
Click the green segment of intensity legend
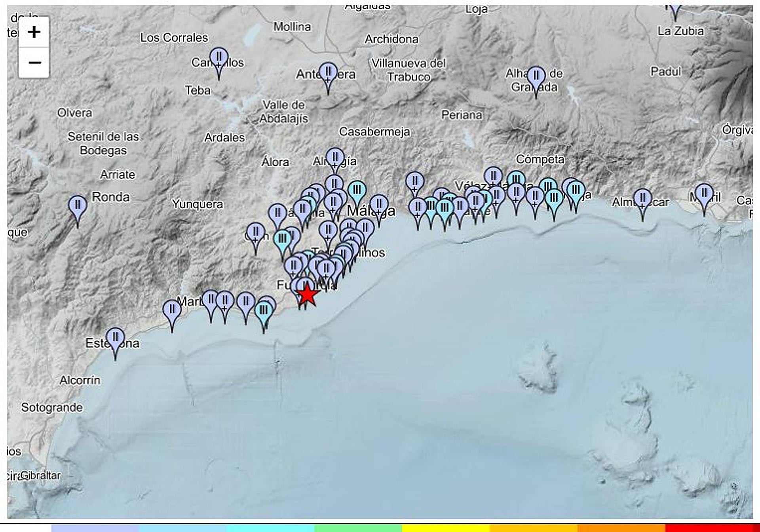point(358,528)
